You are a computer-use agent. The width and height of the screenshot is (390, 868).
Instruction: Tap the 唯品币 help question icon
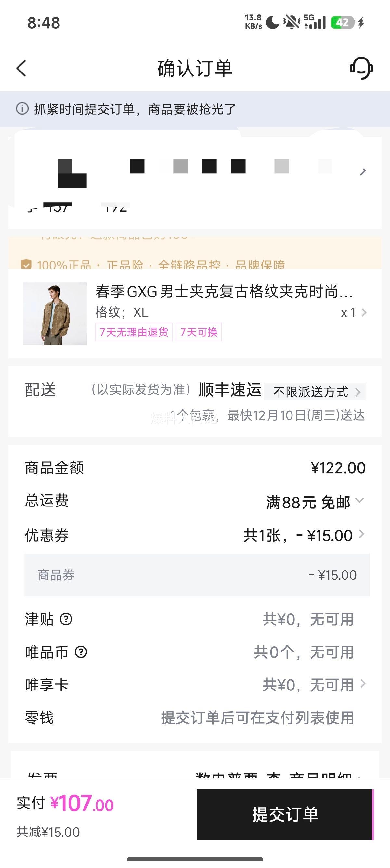(x=81, y=652)
